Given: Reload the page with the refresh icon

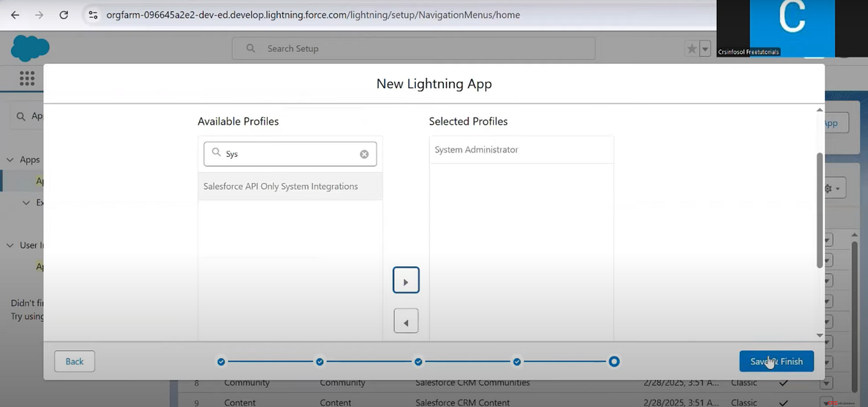Looking at the screenshot, I should (x=64, y=15).
